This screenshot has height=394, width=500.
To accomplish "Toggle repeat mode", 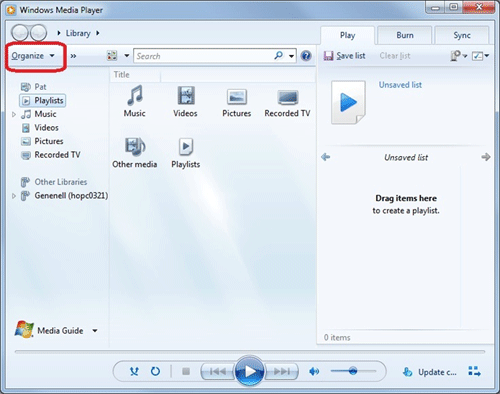I will point(155,371).
